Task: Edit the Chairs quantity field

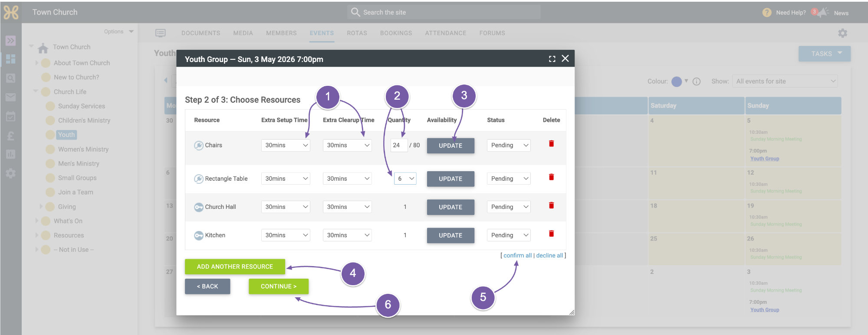Action: pos(399,145)
